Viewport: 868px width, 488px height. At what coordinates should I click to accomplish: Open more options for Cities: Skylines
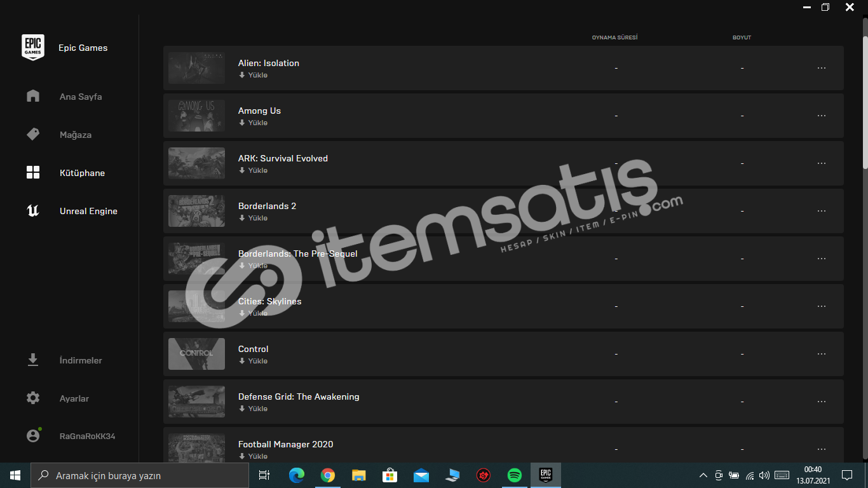click(x=822, y=306)
